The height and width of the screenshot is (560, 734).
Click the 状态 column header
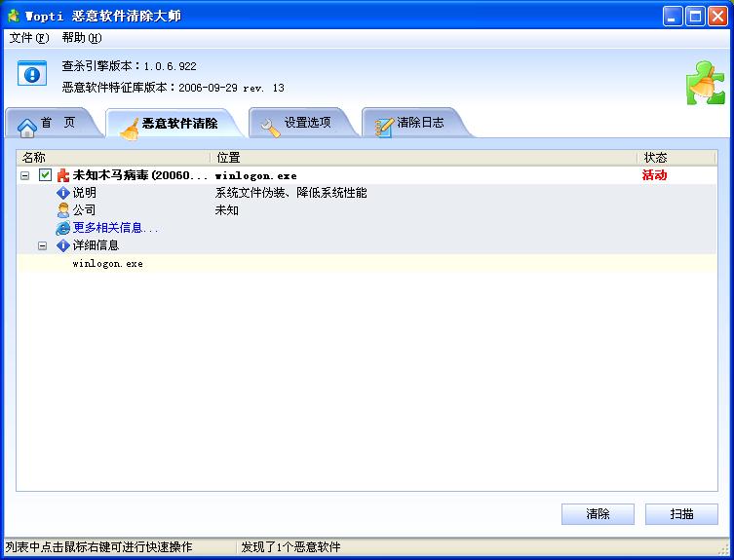(x=676, y=158)
